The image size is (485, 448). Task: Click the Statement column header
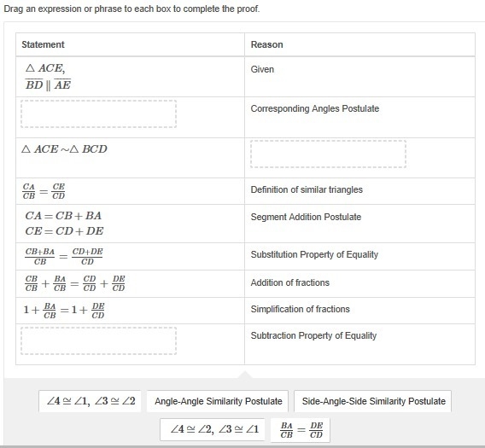43,44
